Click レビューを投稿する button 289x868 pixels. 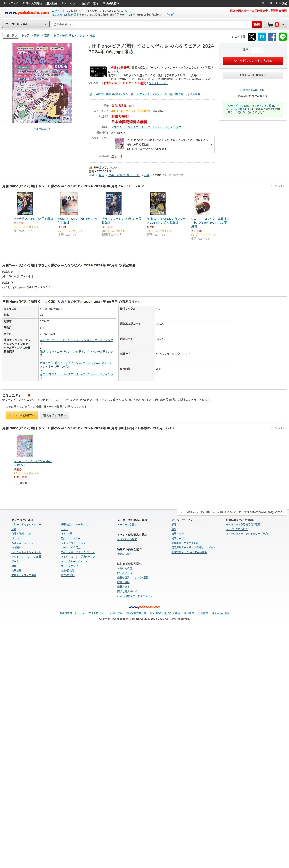(x=22, y=415)
